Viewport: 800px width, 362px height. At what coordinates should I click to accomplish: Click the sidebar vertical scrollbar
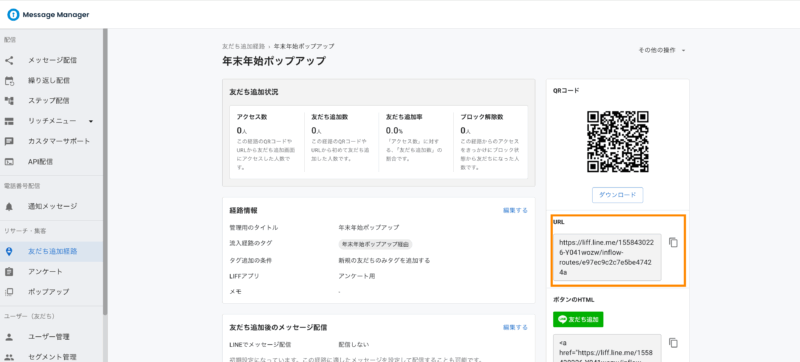[105, 171]
